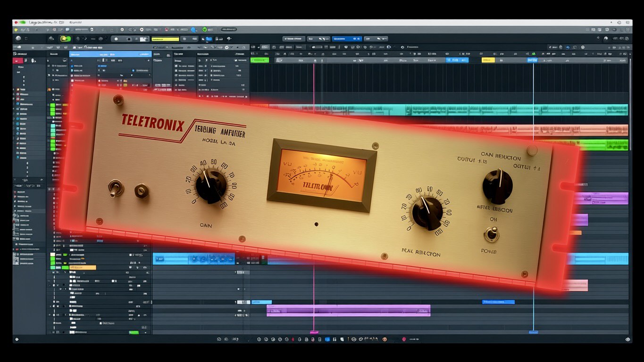Click the yellow marker in the timeline ruler
Screen dimensions: 644x362
coord(488,60)
